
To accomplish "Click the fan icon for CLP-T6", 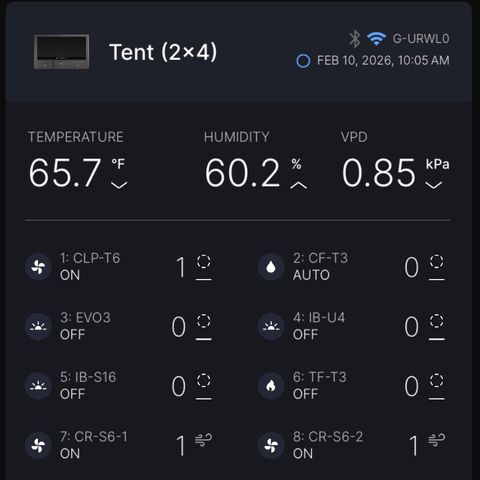I will [38, 267].
